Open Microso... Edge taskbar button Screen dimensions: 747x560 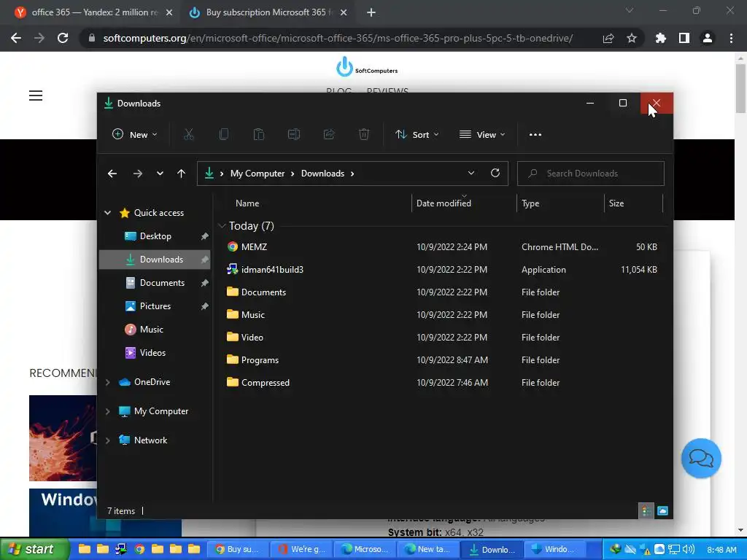(365, 550)
